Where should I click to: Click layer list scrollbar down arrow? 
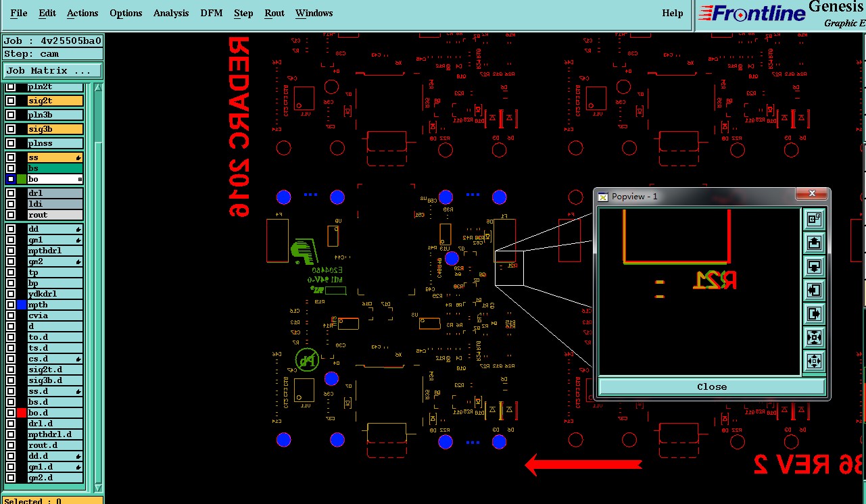coord(98,487)
